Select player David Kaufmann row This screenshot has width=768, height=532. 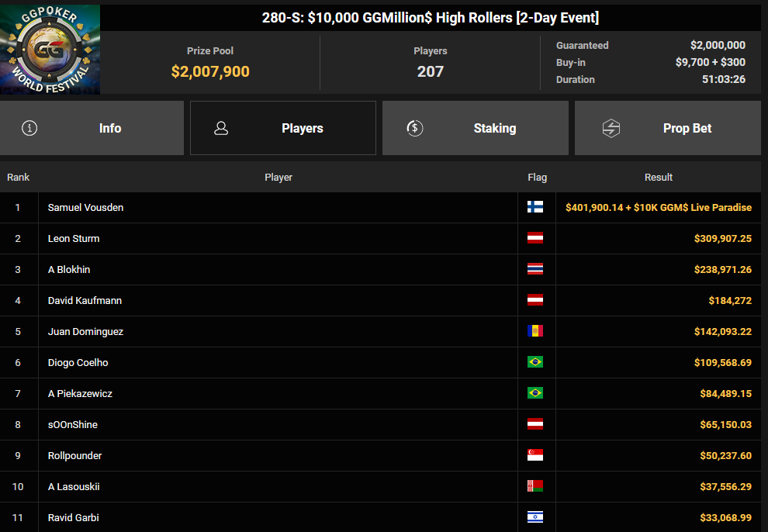tap(381, 300)
